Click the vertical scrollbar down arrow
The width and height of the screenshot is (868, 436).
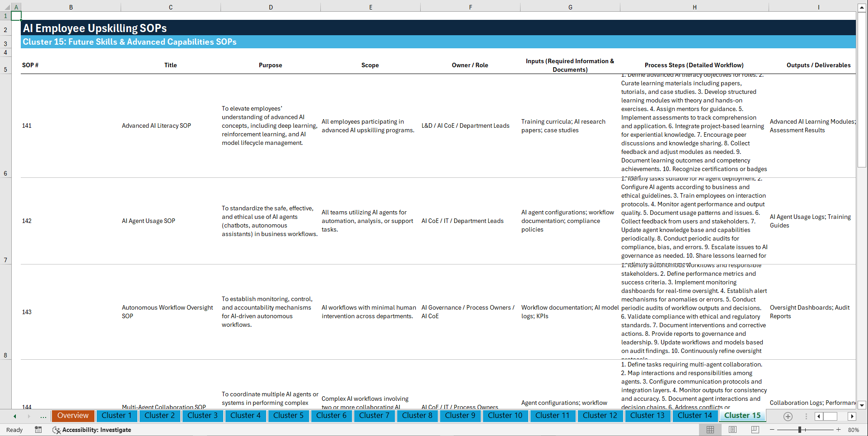click(x=862, y=405)
